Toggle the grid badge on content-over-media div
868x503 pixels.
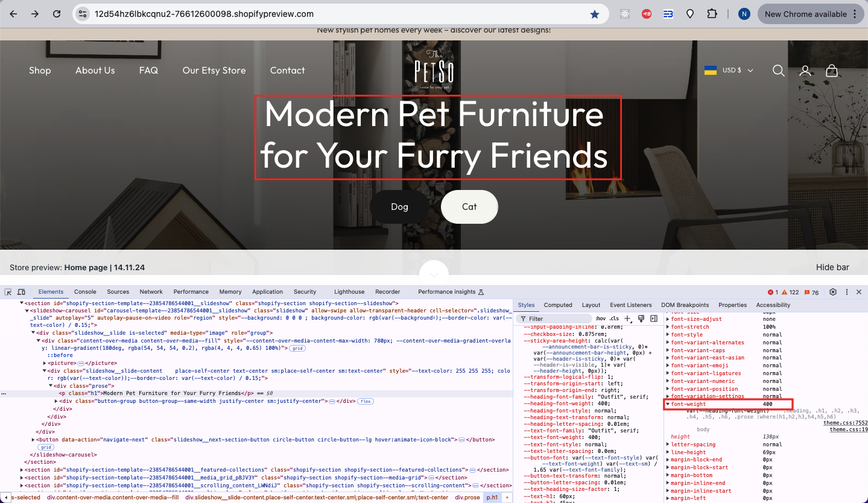(x=297, y=349)
